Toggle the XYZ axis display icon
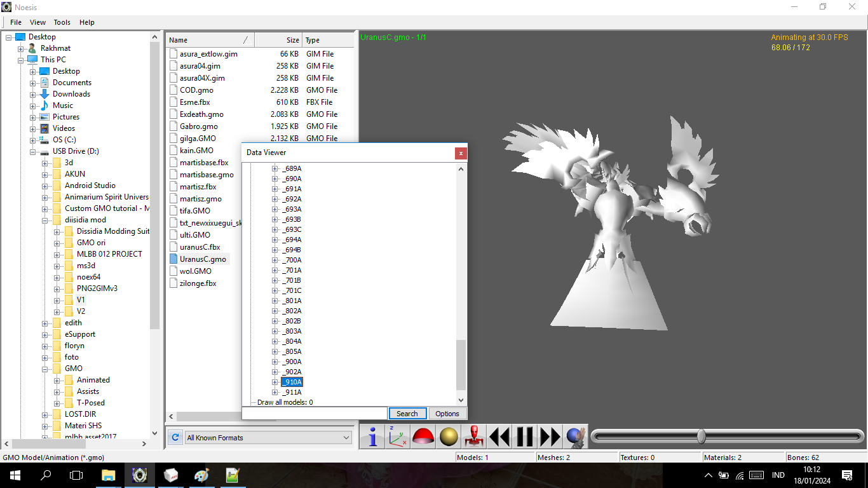 point(398,437)
